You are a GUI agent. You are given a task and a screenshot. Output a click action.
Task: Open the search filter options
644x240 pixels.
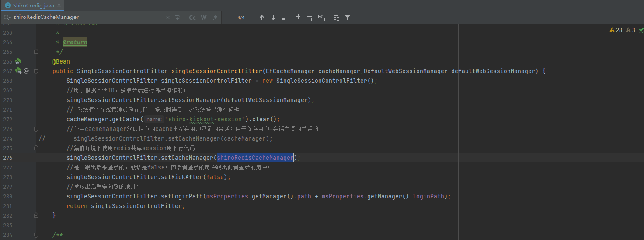[348, 18]
